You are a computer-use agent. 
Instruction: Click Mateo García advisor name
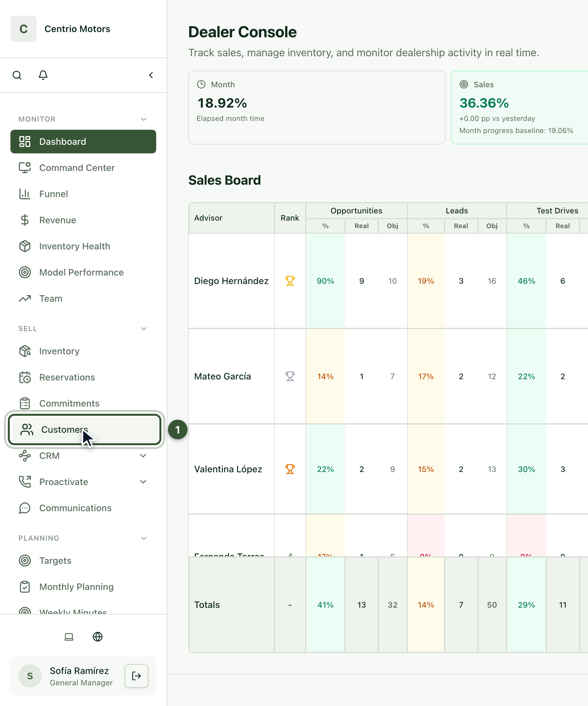(222, 376)
